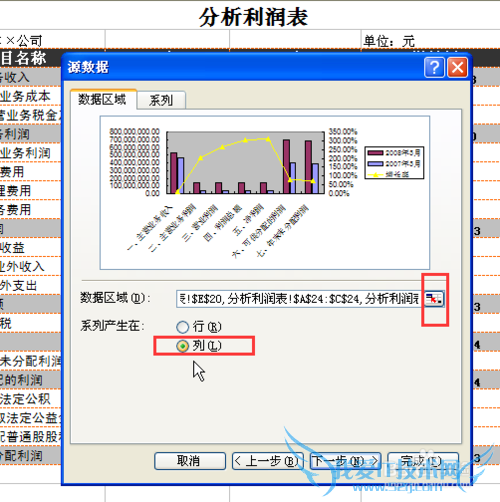Viewport: 500px width, 502px height.
Task: Select the 行(R) radio button
Action: (x=182, y=327)
